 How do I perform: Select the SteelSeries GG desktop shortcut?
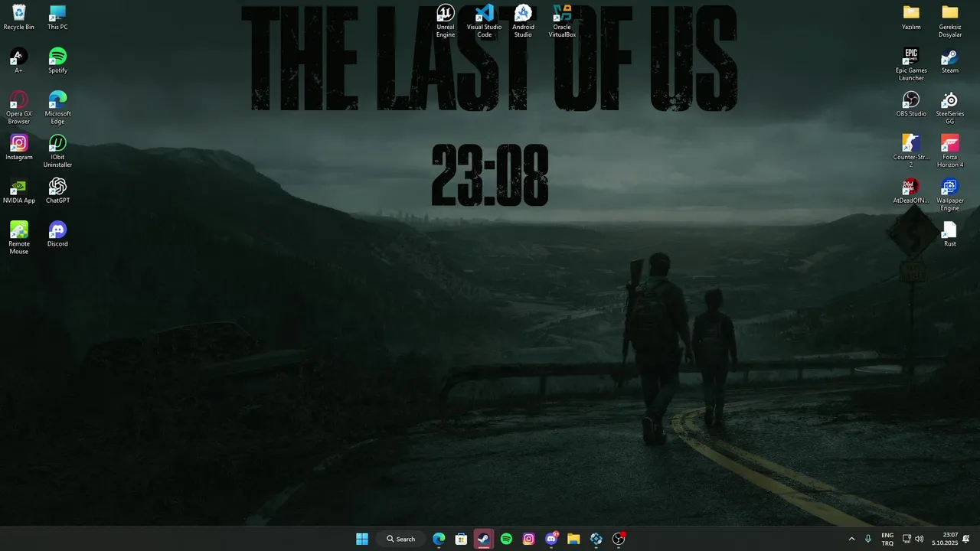pyautogui.click(x=950, y=108)
